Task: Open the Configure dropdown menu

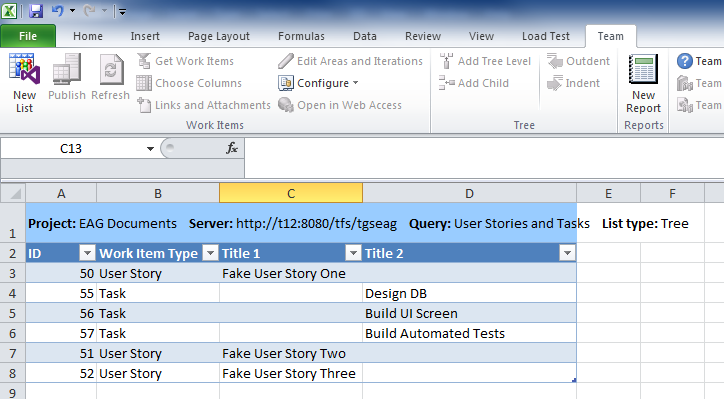Action: coord(318,83)
